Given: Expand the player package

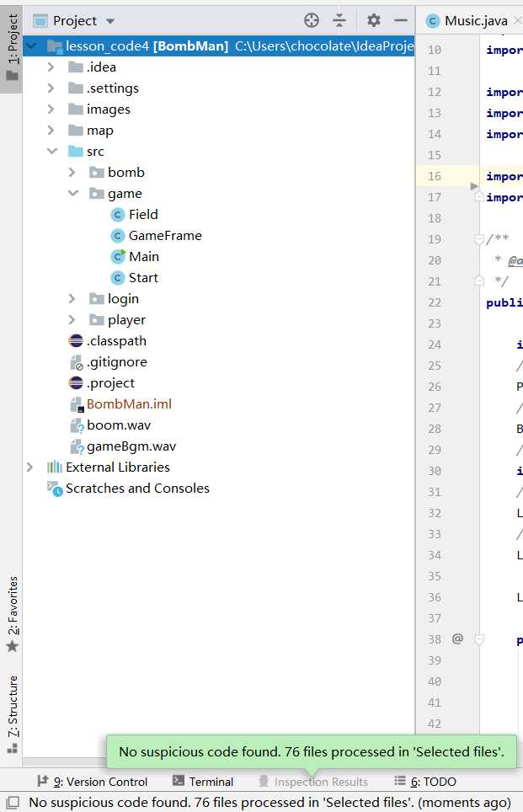Looking at the screenshot, I should (x=72, y=320).
